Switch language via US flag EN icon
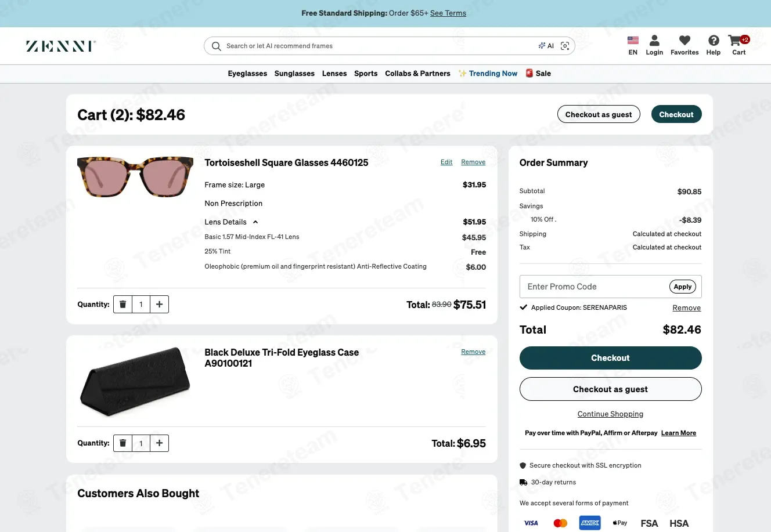This screenshot has height=532, width=771. click(633, 46)
